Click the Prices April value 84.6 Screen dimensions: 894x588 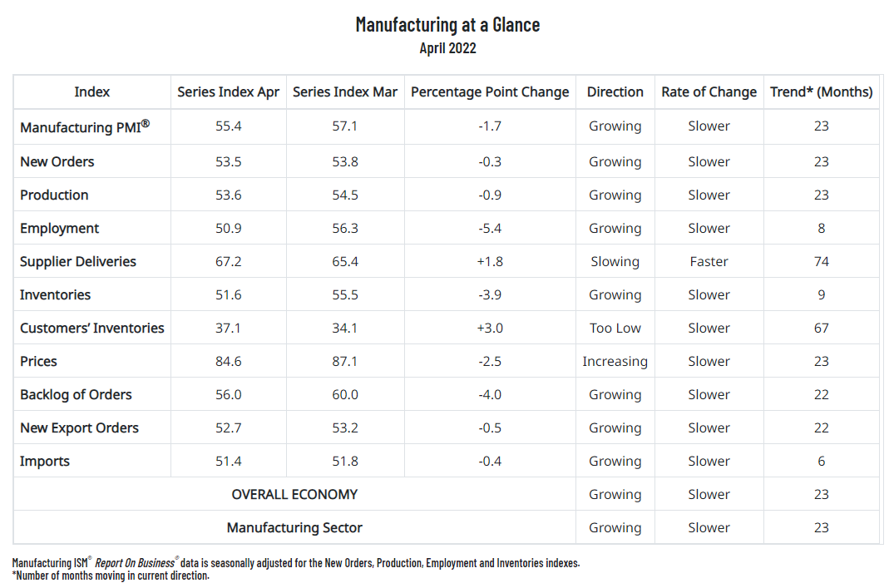click(228, 362)
